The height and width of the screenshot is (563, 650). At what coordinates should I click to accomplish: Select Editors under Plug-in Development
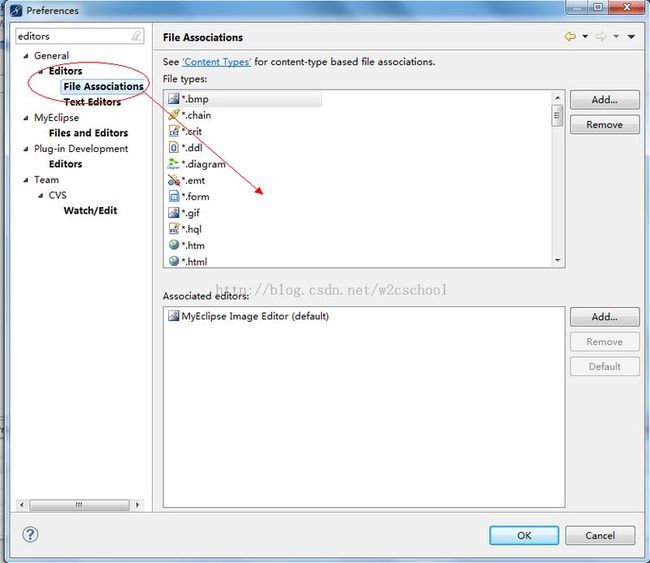click(x=65, y=164)
